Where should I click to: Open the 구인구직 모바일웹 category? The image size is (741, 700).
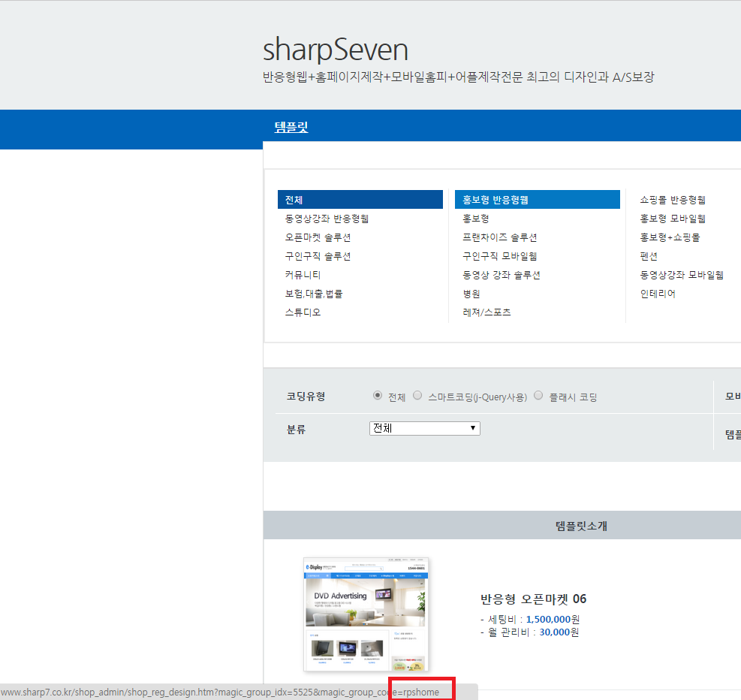pyautogui.click(x=499, y=256)
